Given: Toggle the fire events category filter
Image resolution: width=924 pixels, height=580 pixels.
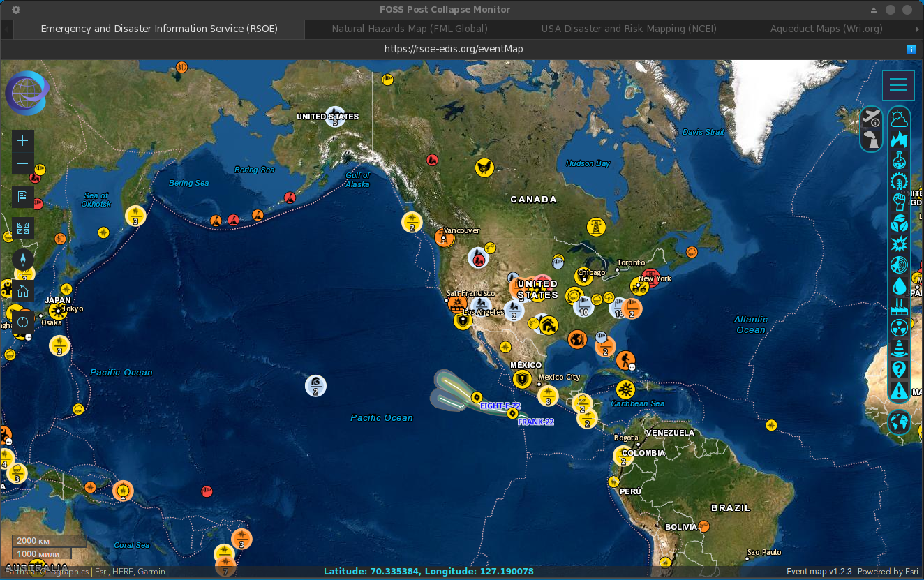Looking at the screenshot, I should pos(899,140).
